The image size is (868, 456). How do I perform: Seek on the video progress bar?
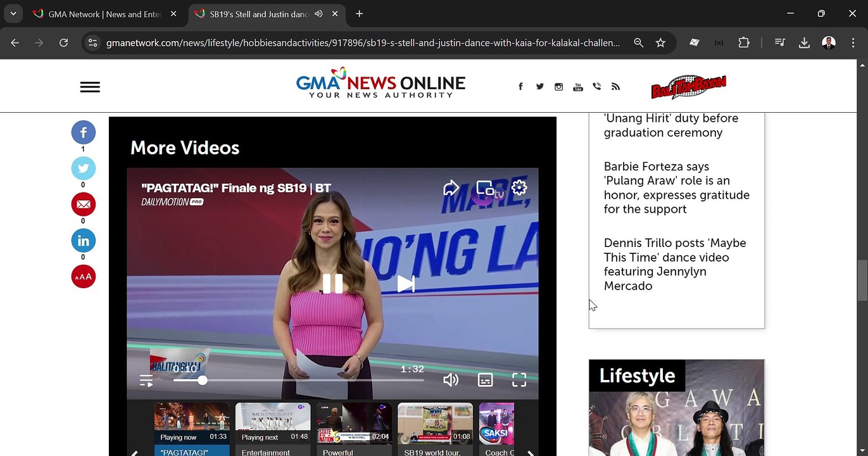pos(299,380)
